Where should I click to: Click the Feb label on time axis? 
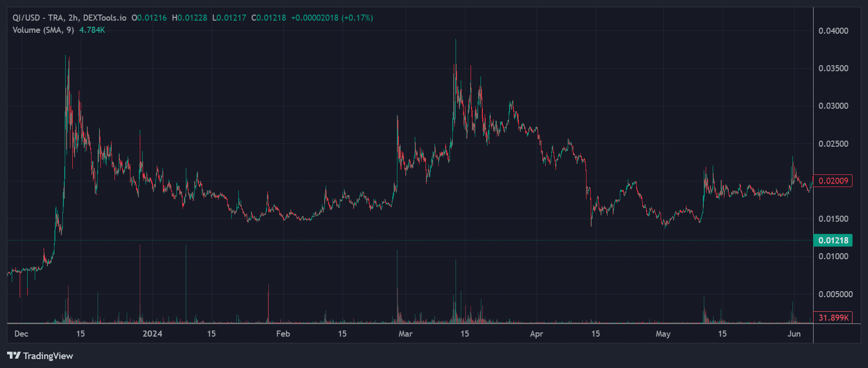coord(283,334)
